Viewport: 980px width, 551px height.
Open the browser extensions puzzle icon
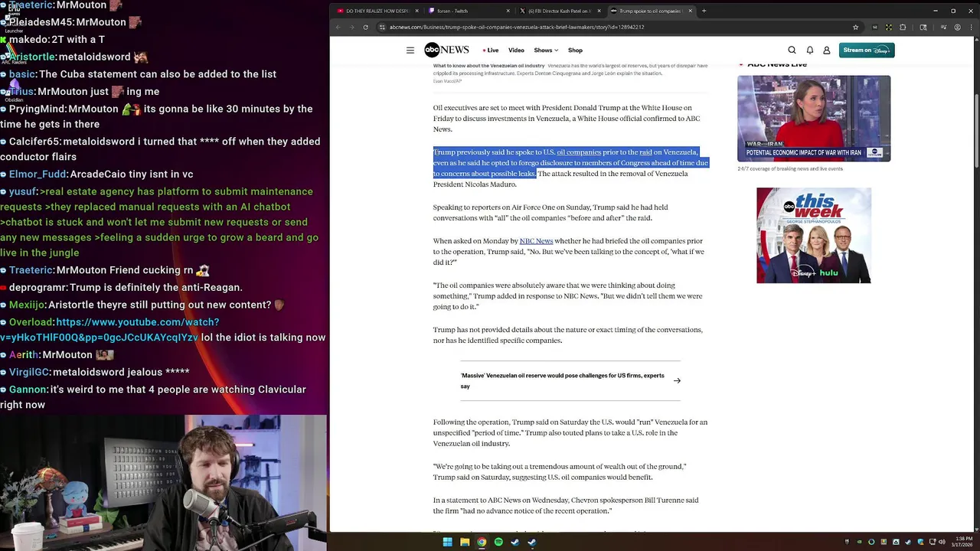[903, 27]
